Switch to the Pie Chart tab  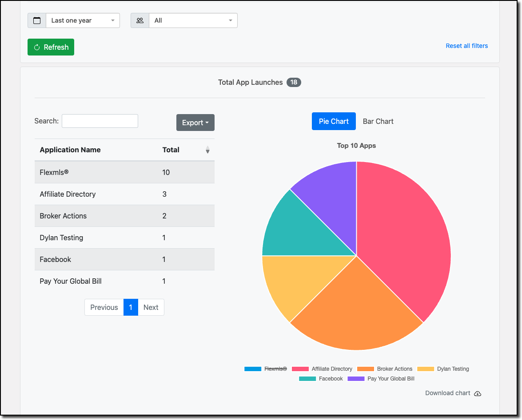click(x=334, y=122)
